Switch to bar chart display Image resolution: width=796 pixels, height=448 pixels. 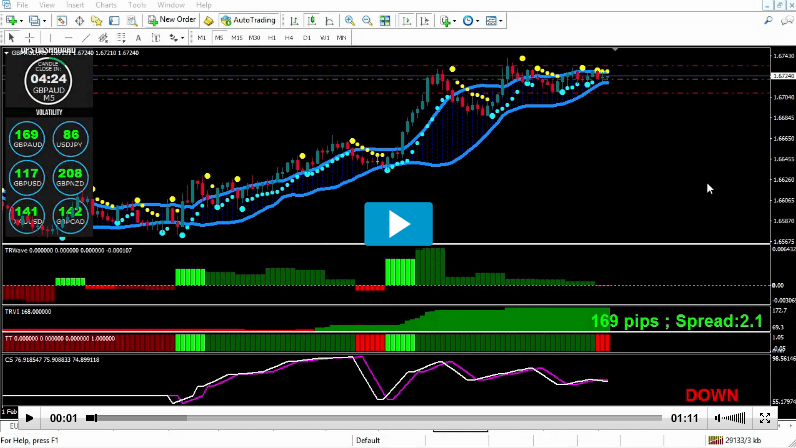294,21
